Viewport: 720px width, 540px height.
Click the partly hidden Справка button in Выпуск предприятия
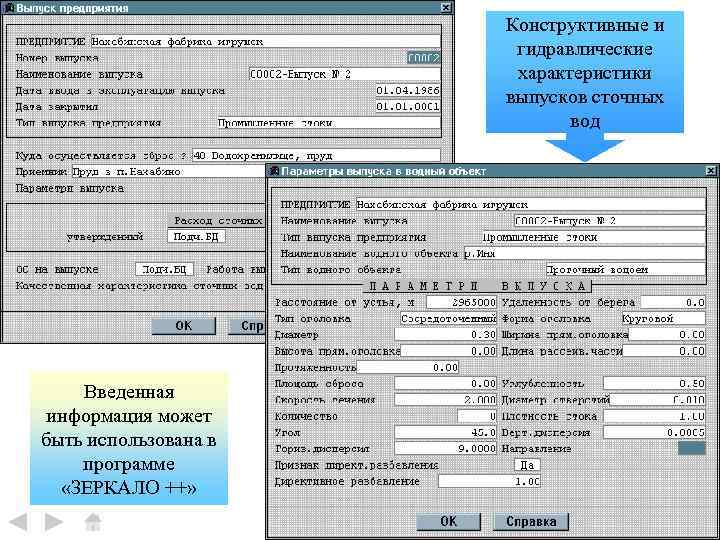247,326
